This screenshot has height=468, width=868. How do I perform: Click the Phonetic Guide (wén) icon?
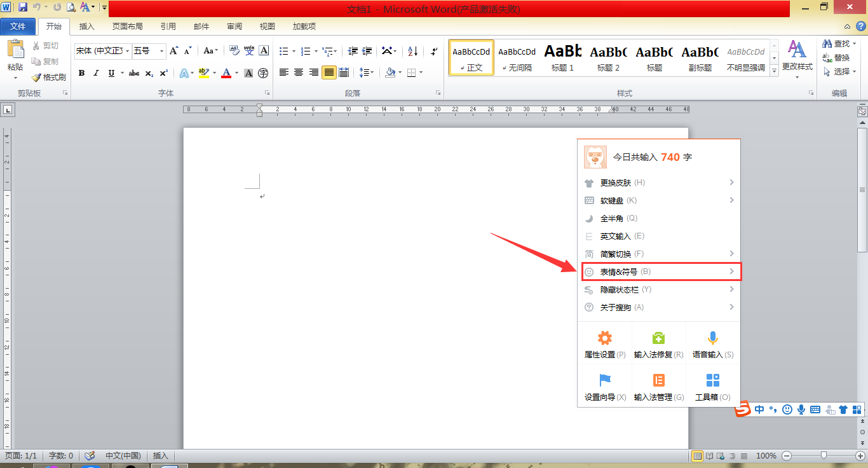click(249, 51)
